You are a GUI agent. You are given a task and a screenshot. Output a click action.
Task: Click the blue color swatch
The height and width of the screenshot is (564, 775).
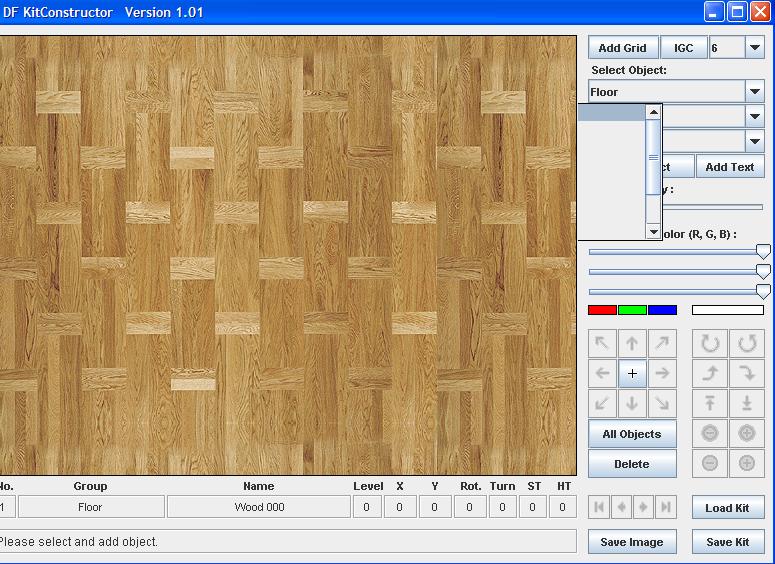pyautogui.click(x=662, y=310)
